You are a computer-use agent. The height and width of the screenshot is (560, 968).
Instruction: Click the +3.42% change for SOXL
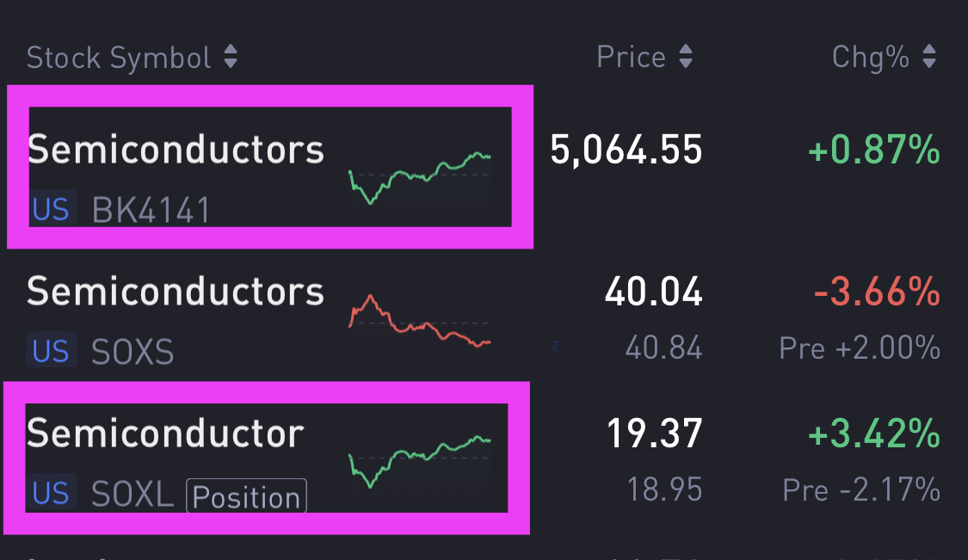(x=874, y=435)
